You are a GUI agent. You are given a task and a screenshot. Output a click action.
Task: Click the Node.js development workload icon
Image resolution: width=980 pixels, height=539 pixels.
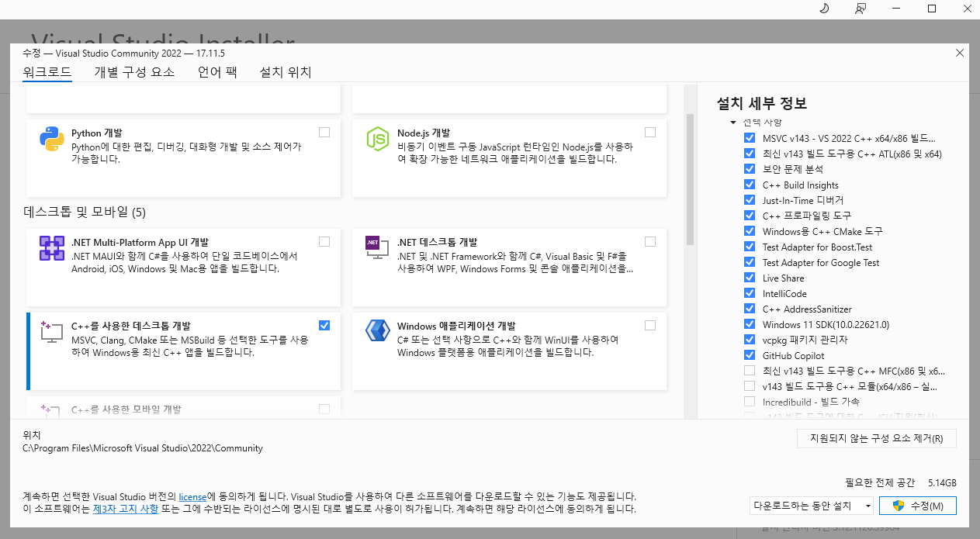coord(377,140)
